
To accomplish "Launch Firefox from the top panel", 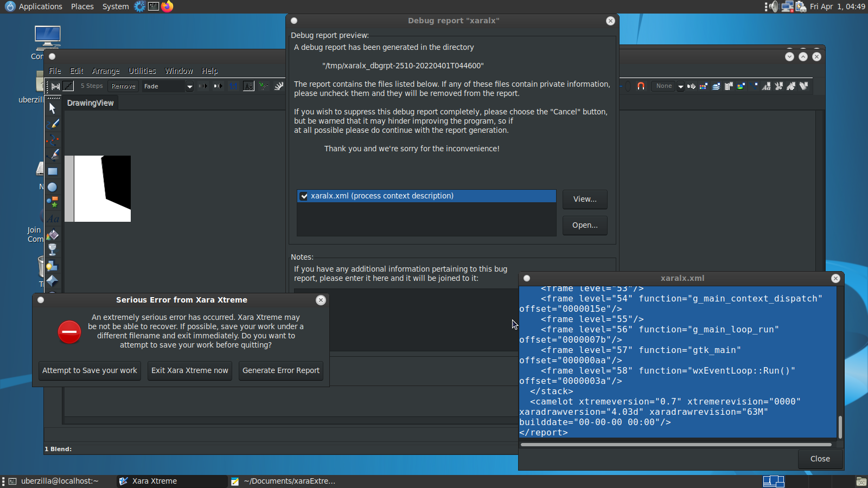I will pyautogui.click(x=167, y=7).
